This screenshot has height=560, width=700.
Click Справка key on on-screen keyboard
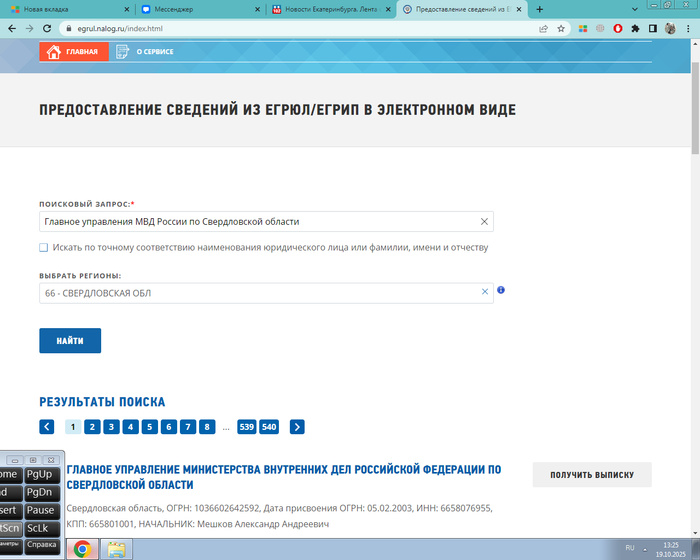tap(42, 546)
